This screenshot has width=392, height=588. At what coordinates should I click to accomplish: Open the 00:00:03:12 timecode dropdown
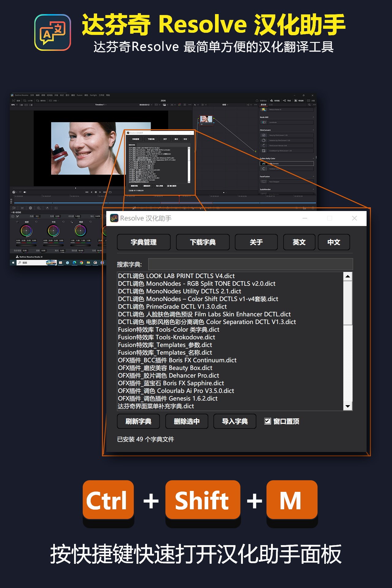point(145,105)
